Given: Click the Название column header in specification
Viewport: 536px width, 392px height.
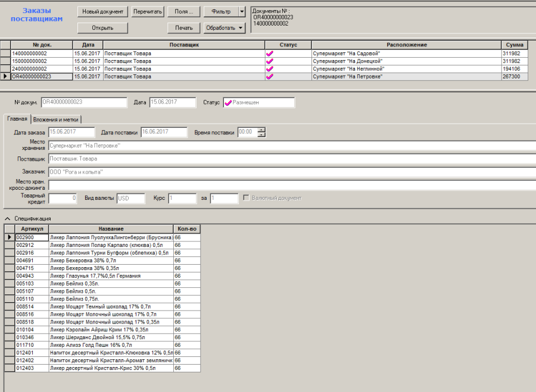Looking at the screenshot, I should tap(111, 229).
